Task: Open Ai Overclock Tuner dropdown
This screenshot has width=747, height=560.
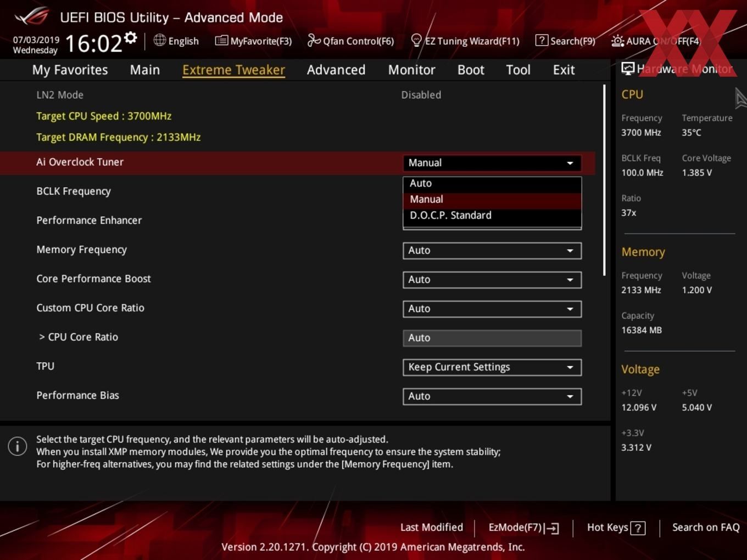Action: 492,163
